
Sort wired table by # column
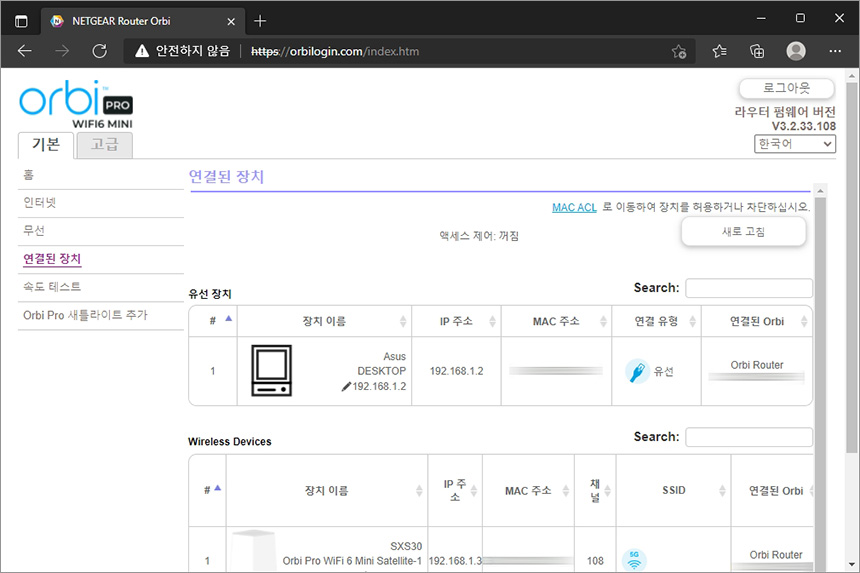coord(213,321)
